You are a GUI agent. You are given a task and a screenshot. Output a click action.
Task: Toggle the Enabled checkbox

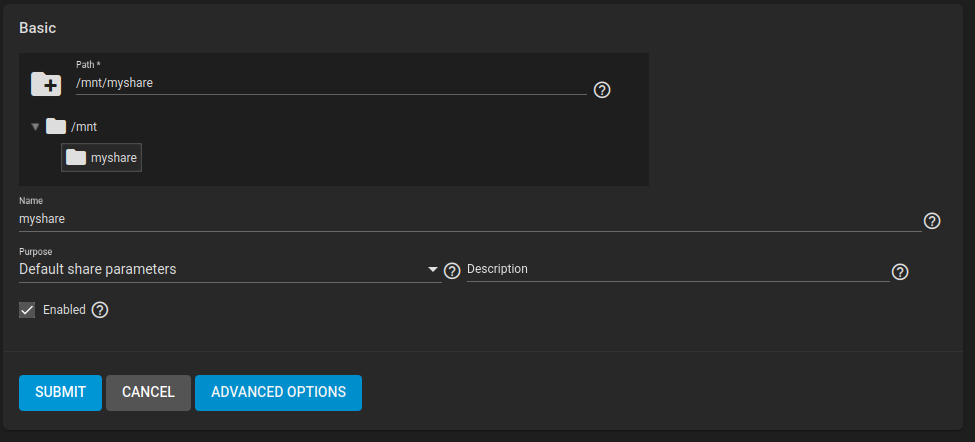(27, 310)
